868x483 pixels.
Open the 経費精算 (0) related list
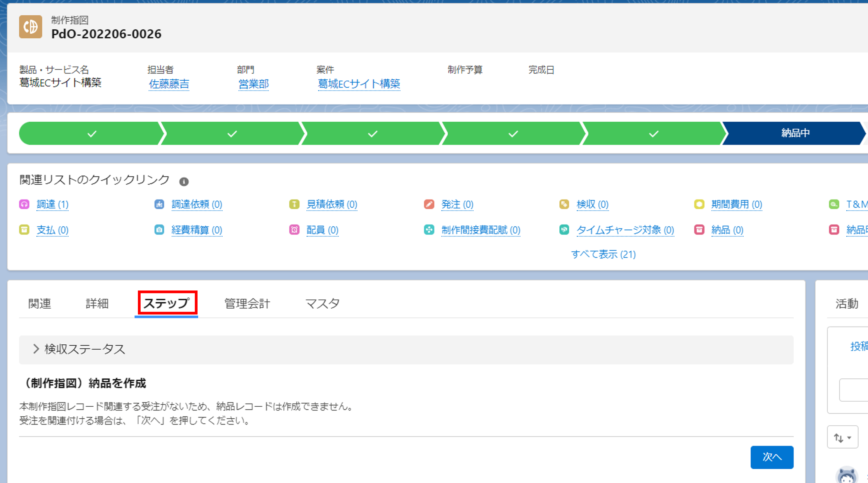click(197, 230)
